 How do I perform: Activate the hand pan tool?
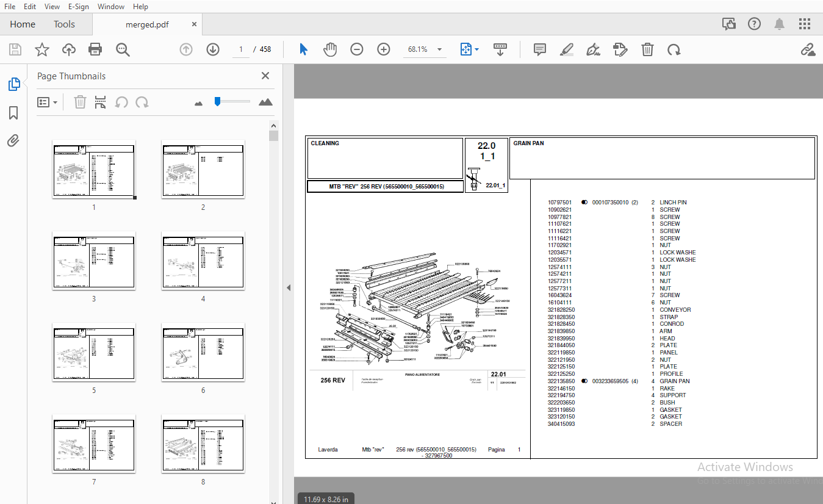coord(330,49)
